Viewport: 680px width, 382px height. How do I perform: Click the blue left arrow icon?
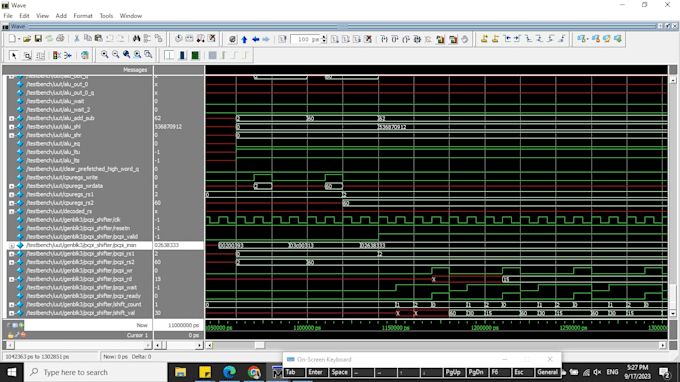coord(255,39)
